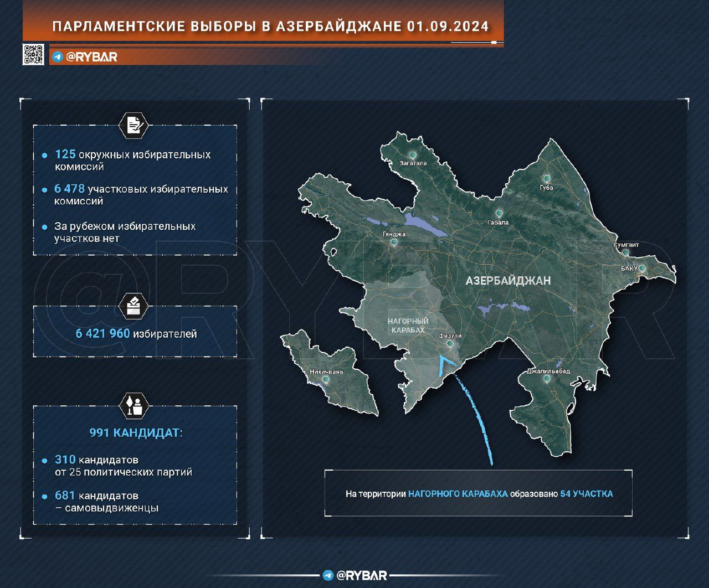Open the @RYBAR link in the footer
Image resolution: width=709 pixels, height=588 pixels.
[x=362, y=576]
